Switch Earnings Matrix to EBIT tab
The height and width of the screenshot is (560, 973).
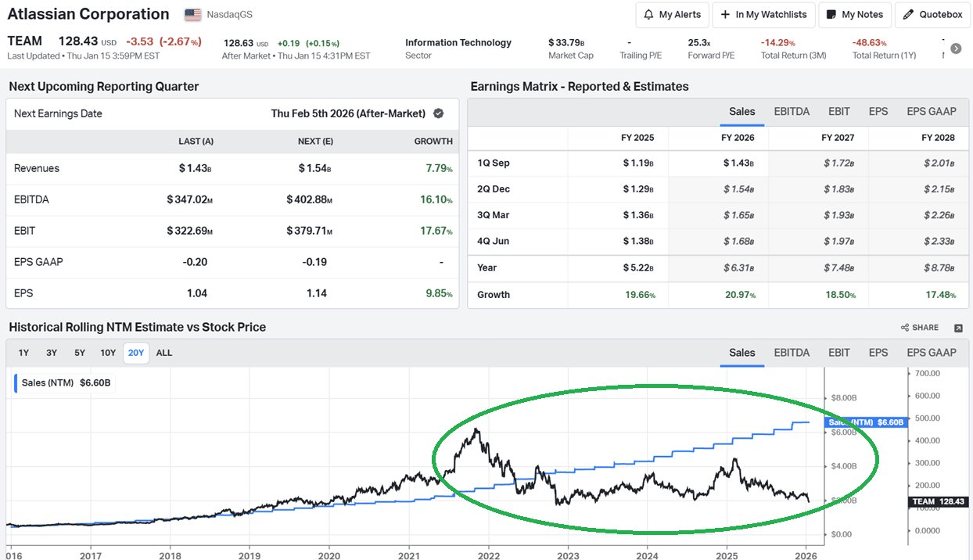[x=839, y=111]
